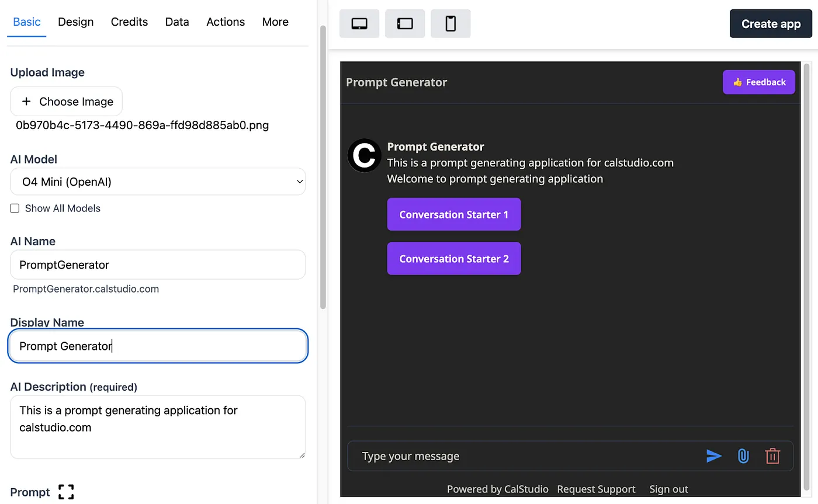
Task: Open the Actions tab
Action: [226, 22]
